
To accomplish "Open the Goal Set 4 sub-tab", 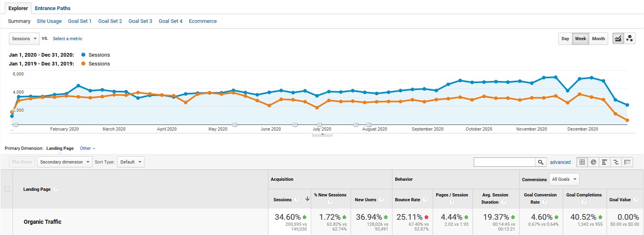I will pyautogui.click(x=170, y=21).
